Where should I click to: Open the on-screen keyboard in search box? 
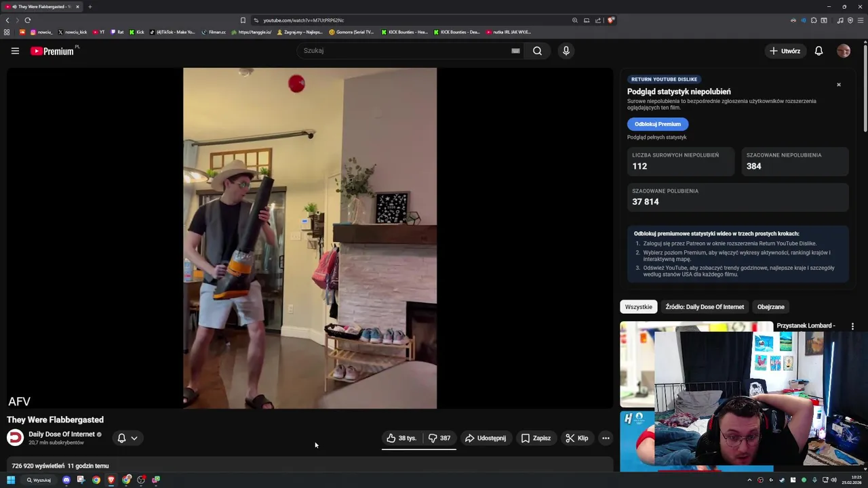515,51
